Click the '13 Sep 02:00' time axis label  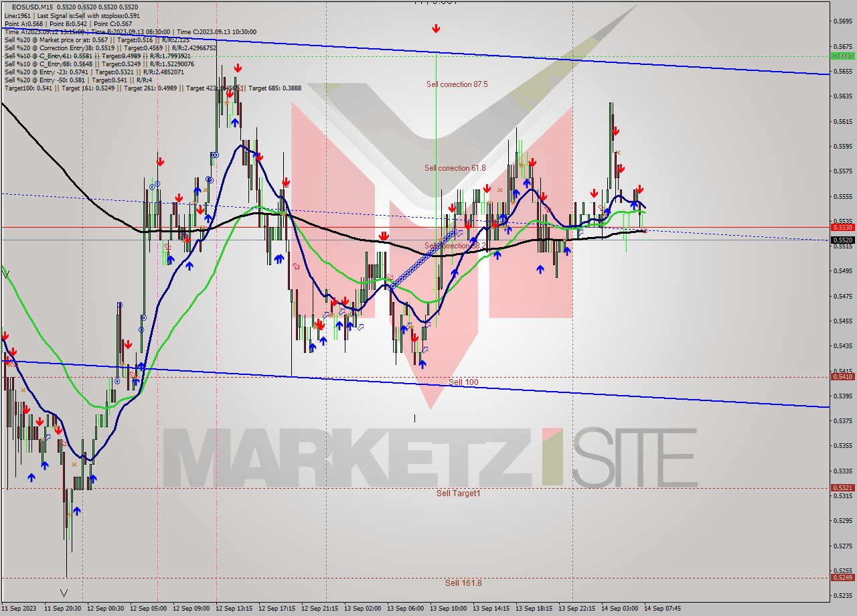363,609
